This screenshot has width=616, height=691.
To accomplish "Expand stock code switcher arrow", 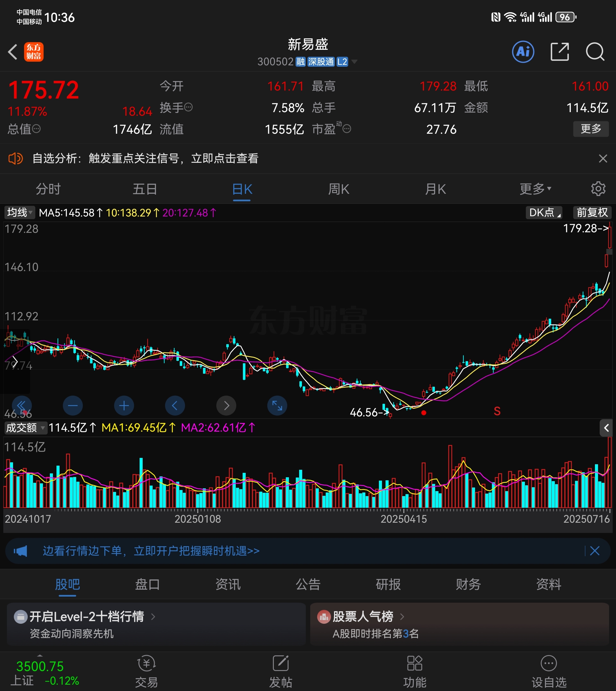I will [x=354, y=61].
